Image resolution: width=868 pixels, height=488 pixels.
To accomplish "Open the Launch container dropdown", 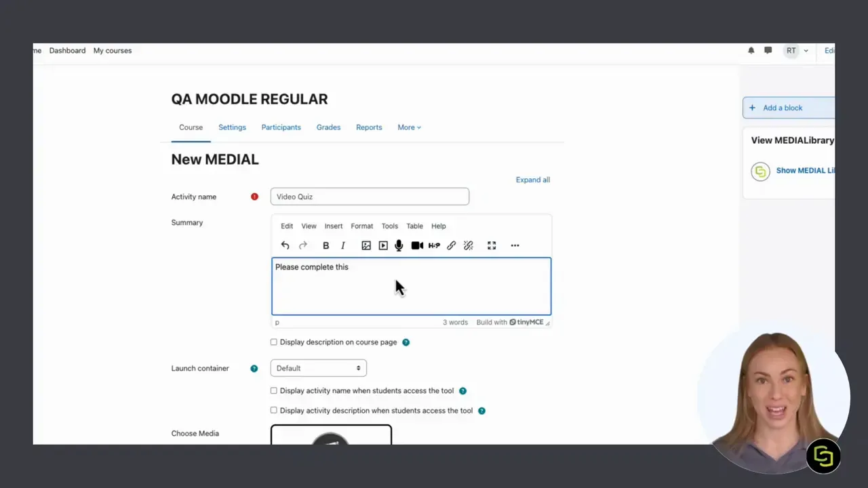I will [x=319, y=368].
